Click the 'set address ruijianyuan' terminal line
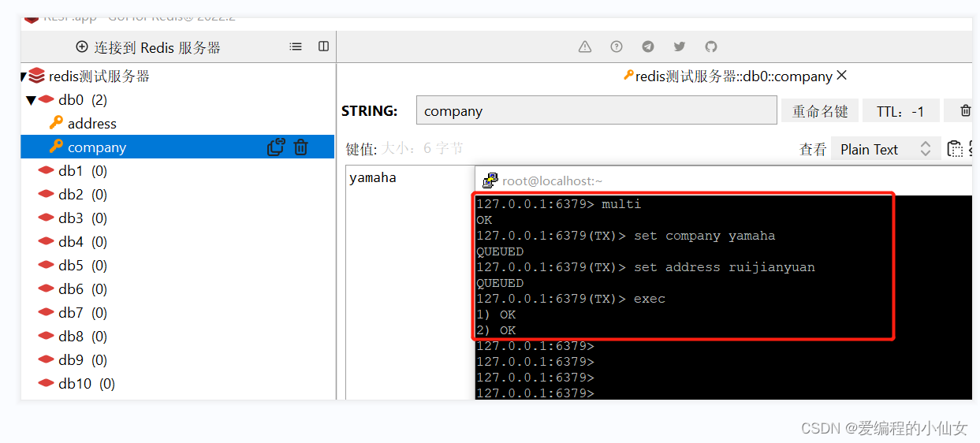 [x=646, y=267]
